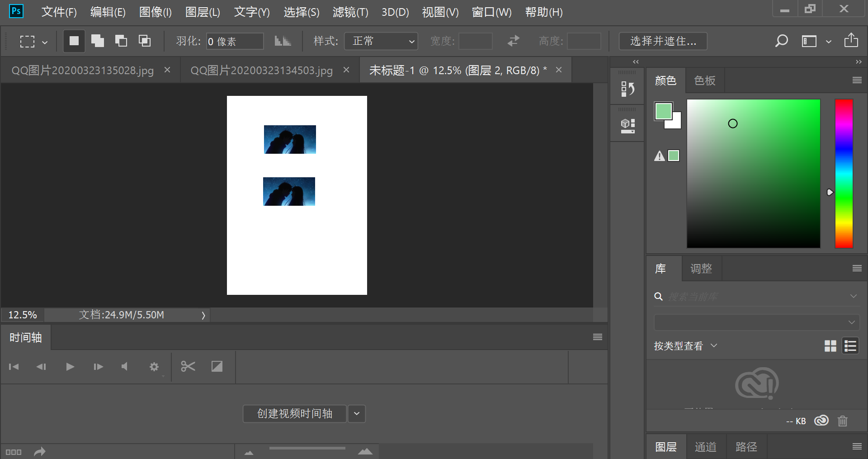Open the 3D materials panel icon
The image size is (868, 459).
click(x=627, y=126)
